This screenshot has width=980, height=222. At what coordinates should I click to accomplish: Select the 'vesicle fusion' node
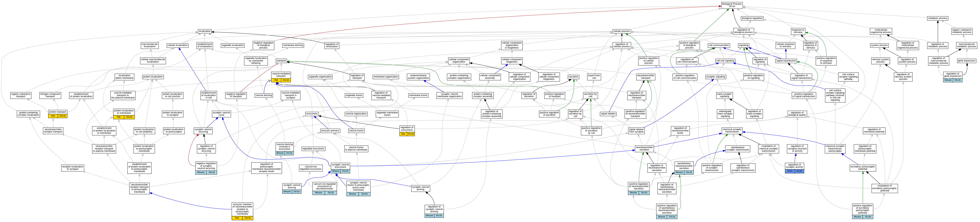click(356, 130)
